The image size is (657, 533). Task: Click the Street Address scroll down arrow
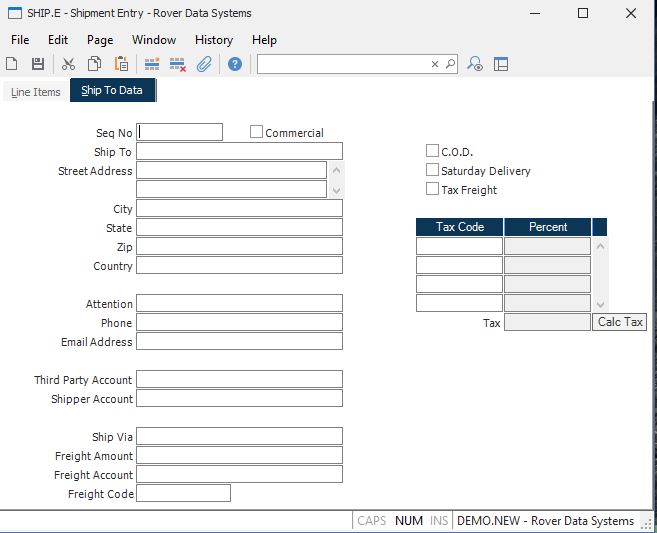336,190
